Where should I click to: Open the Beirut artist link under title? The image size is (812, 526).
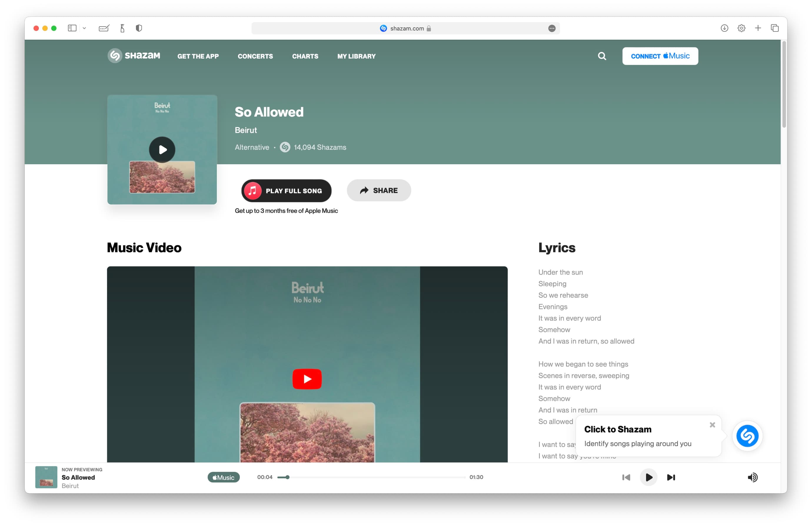pos(246,130)
